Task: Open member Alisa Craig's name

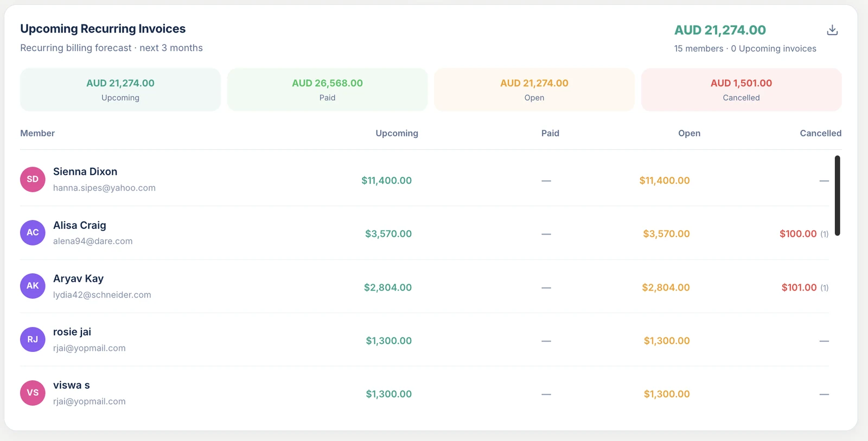Action: tap(80, 225)
